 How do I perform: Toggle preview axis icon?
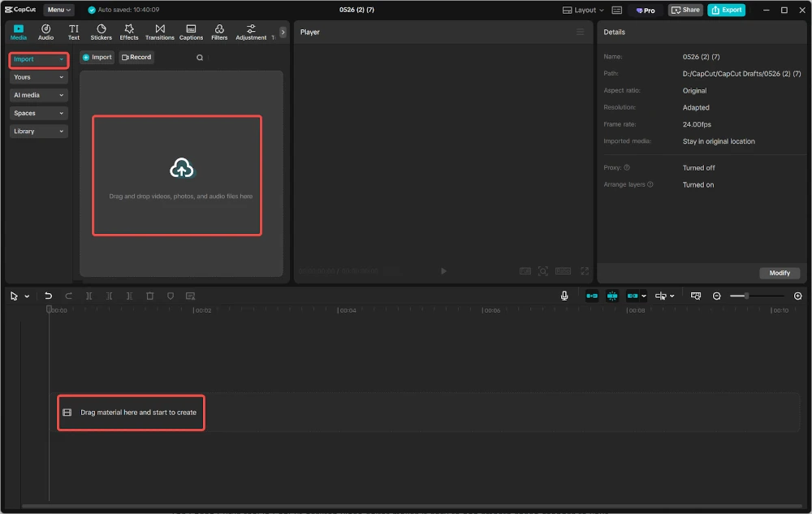(x=661, y=296)
